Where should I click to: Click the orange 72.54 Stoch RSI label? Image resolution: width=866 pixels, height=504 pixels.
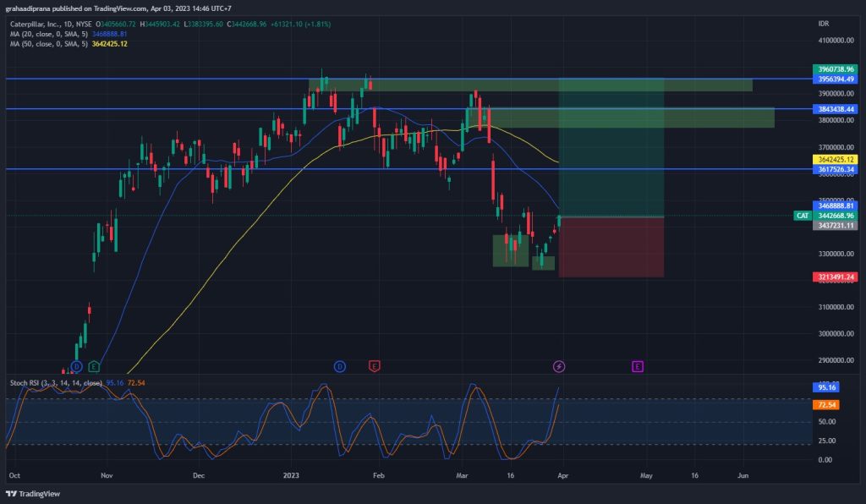[826, 405]
